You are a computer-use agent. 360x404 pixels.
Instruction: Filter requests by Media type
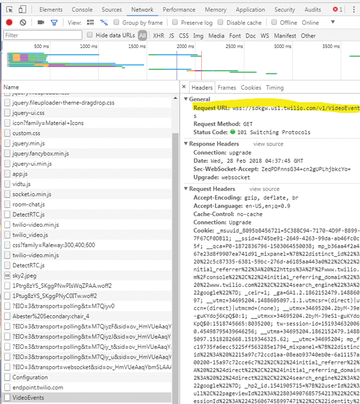coord(216,35)
